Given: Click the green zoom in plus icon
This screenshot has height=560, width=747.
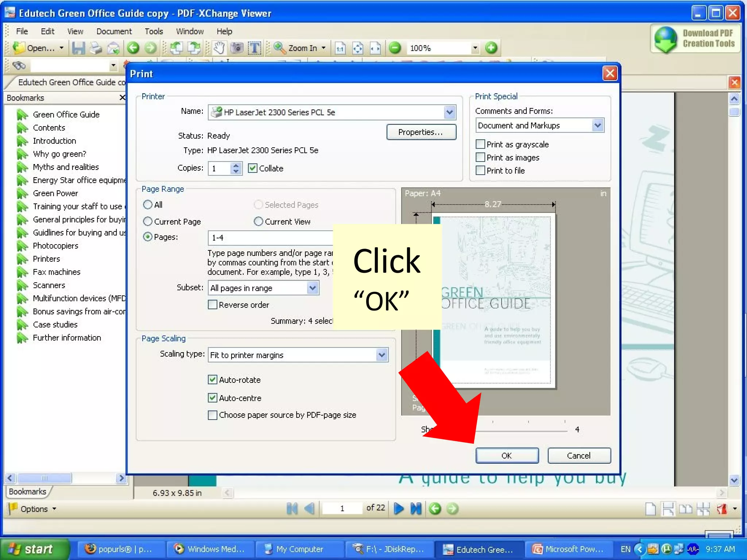Looking at the screenshot, I should pos(491,48).
